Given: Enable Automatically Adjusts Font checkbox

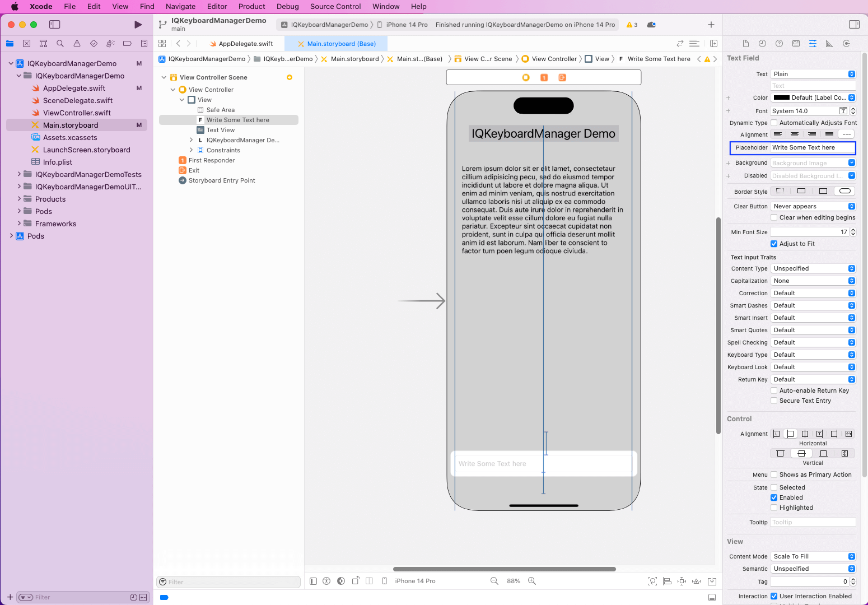Looking at the screenshot, I should click(774, 123).
